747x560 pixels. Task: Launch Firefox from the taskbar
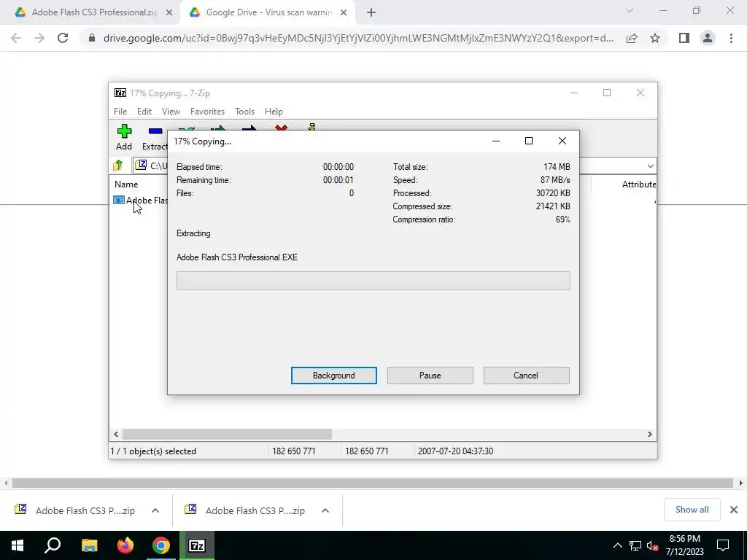click(x=125, y=545)
